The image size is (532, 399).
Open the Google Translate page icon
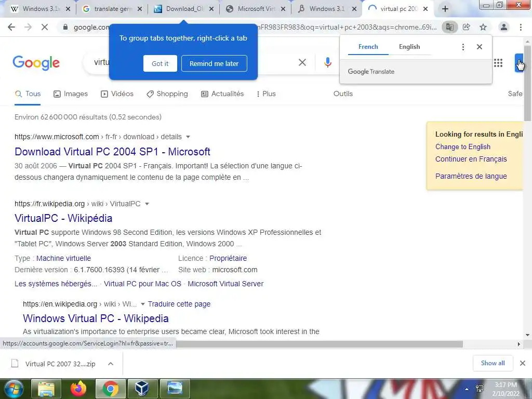[449, 27]
